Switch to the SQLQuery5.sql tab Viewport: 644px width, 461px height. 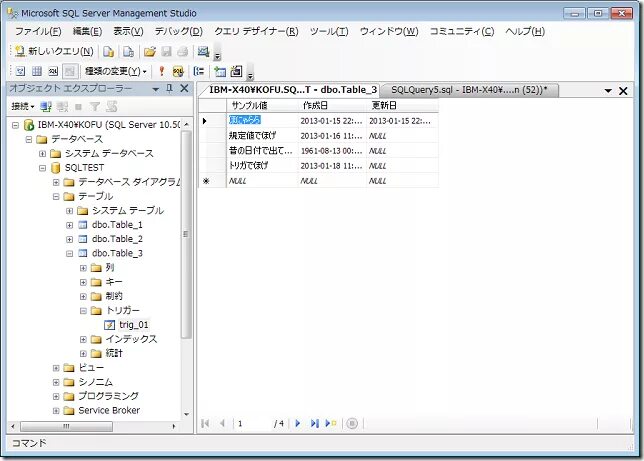[469, 90]
